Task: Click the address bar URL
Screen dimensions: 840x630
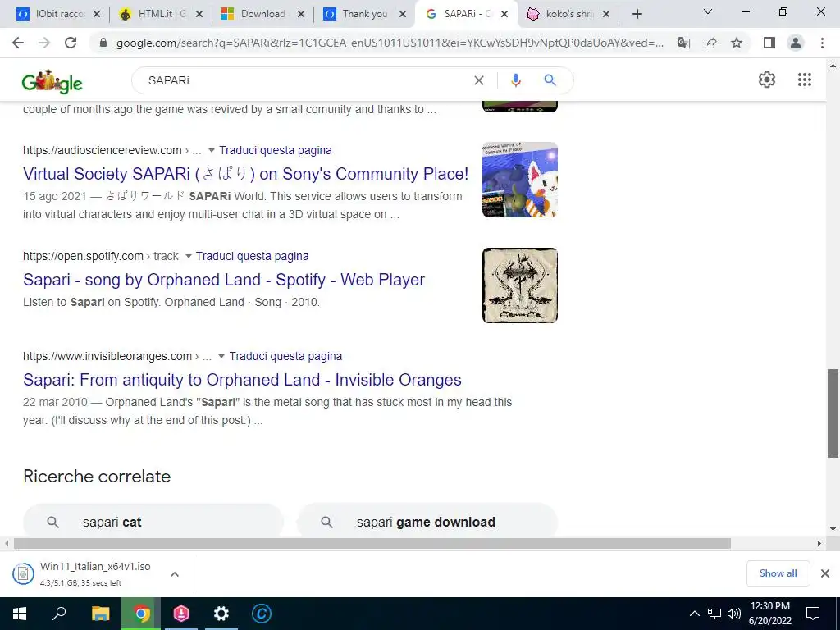Action: tap(390, 43)
